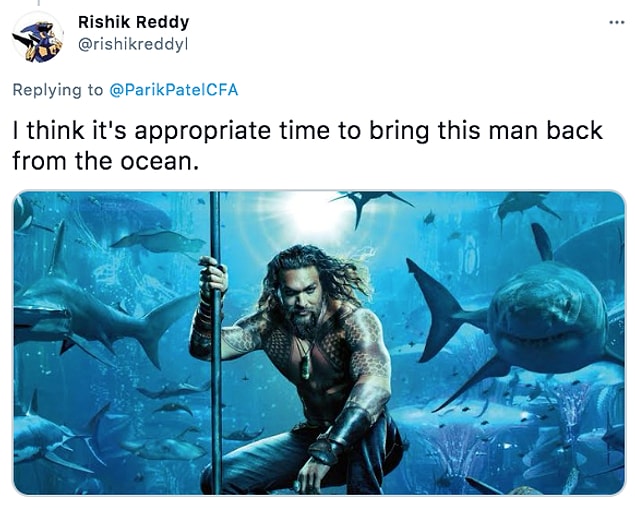The width and height of the screenshot is (635, 508).
Task: Click the Rishik Reddy display name
Action: point(133,22)
